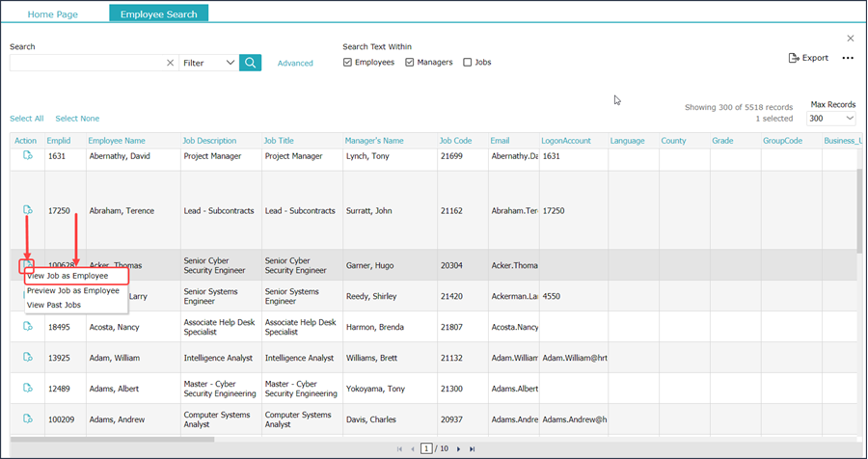This screenshot has width=868, height=459.
Task: Enable the Jobs checkbox
Action: pos(468,63)
